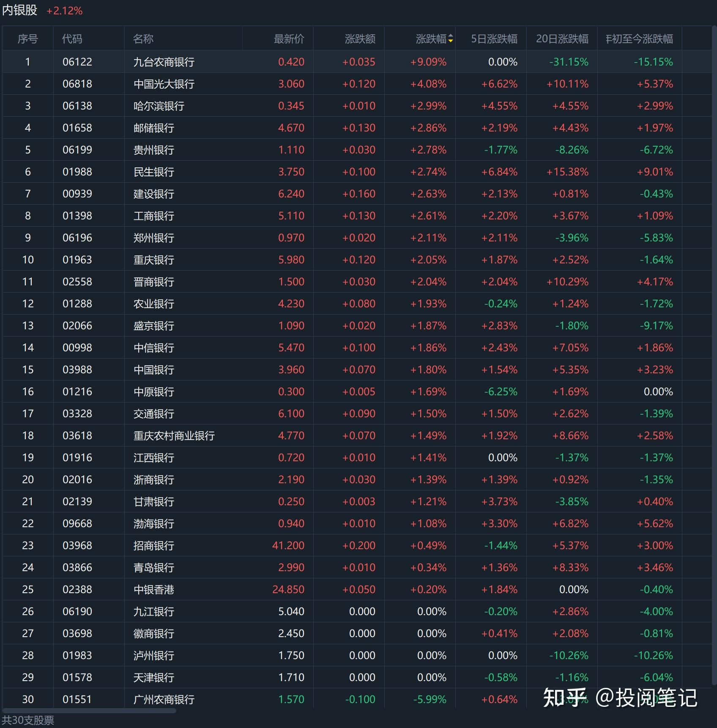Viewport: 717px width, 728px height.
Task: Select the 重庆银行 stock name
Action: (154, 260)
